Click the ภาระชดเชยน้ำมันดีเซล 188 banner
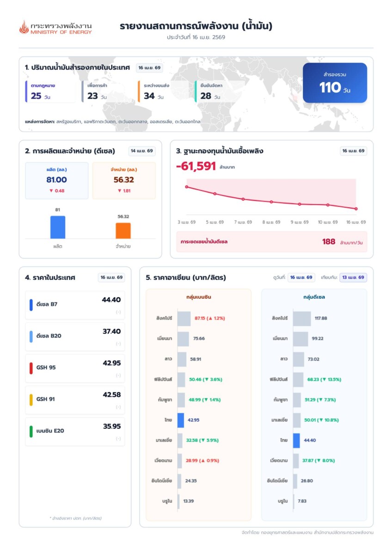 [271, 242]
